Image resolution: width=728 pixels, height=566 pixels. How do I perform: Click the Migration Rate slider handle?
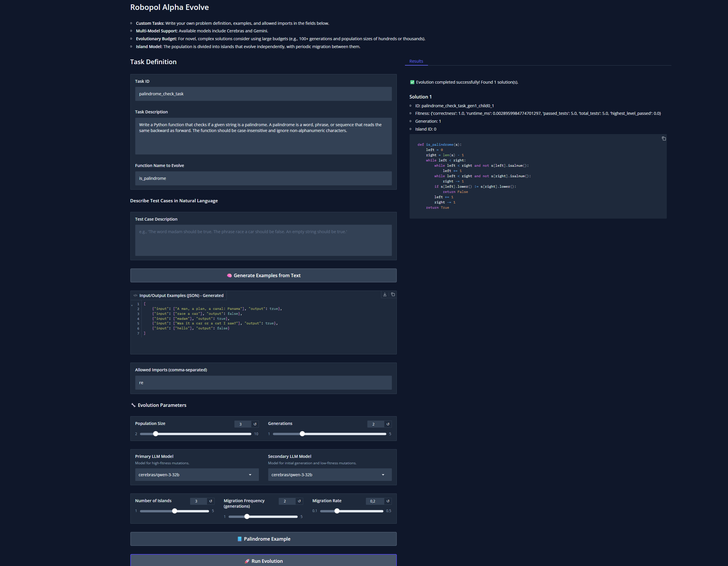tap(337, 511)
